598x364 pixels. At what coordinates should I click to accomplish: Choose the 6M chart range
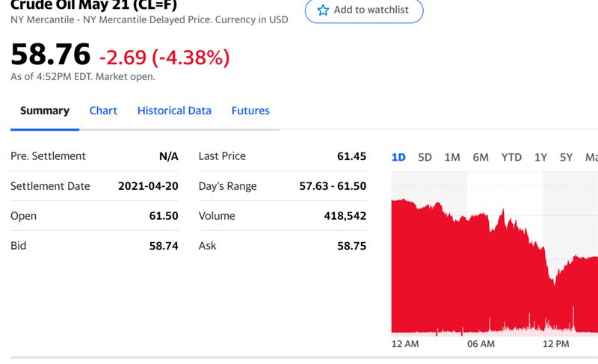(481, 157)
